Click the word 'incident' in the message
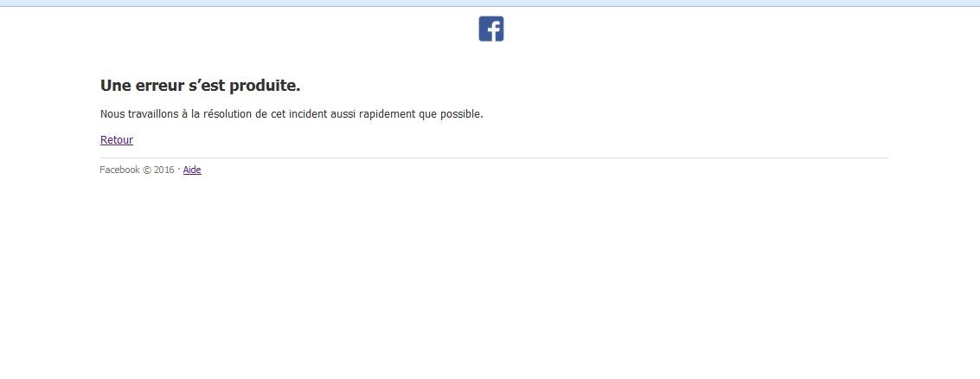The image size is (980, 379). coord(308,114)
